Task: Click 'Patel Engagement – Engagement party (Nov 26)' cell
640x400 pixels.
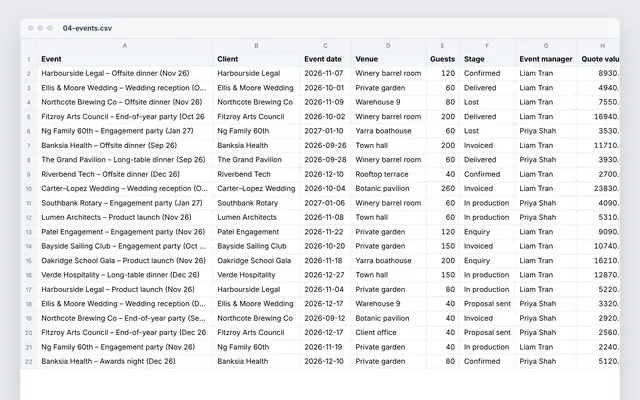Action: pyautogui.click(x=125, y=232)
